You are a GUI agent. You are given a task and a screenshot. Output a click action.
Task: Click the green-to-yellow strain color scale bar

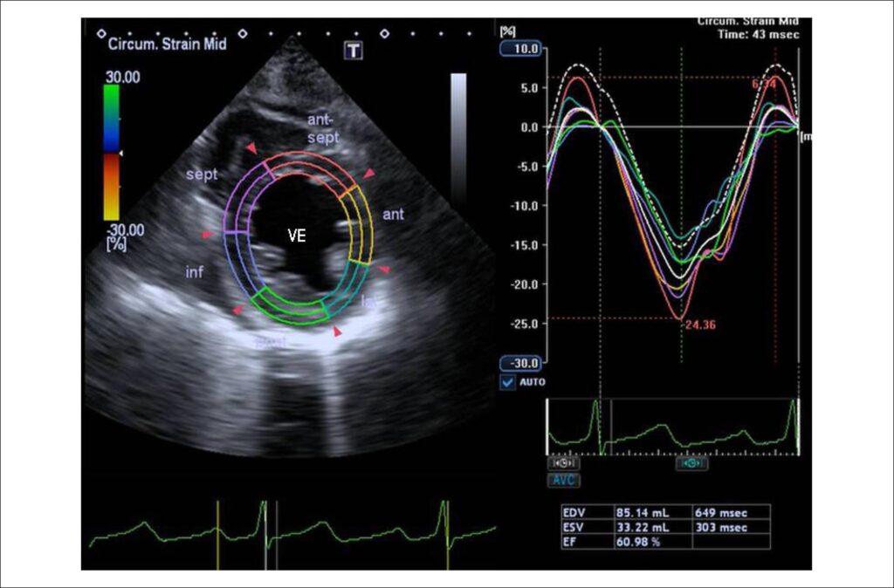tap(111, 153)
